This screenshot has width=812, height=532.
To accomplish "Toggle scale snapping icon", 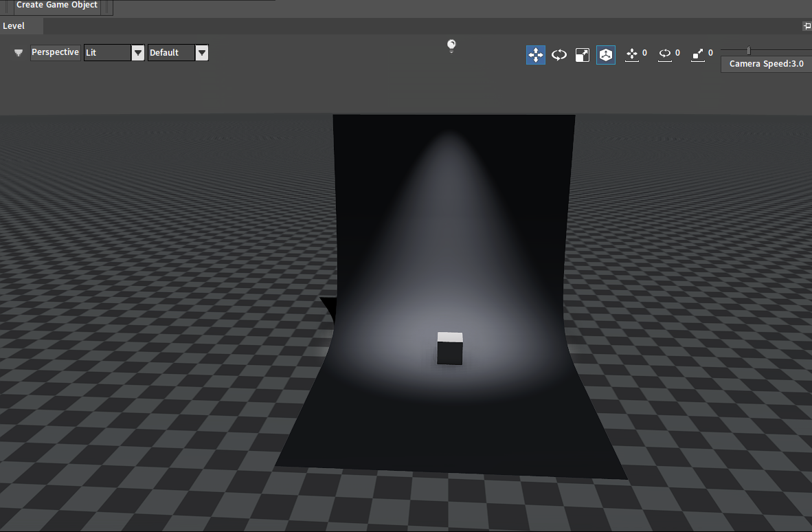I will click(x=697, y=54).
